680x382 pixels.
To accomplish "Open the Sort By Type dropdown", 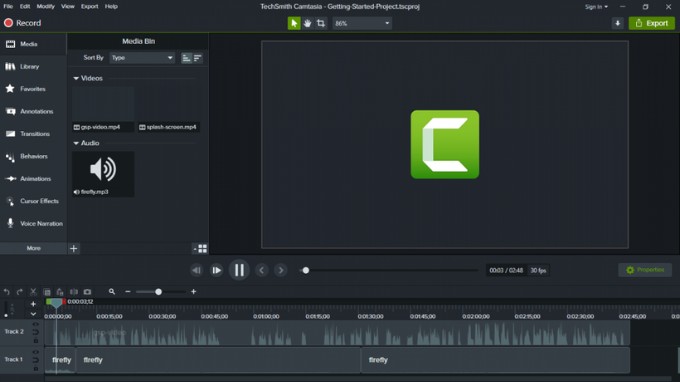I will pos(142,58).
